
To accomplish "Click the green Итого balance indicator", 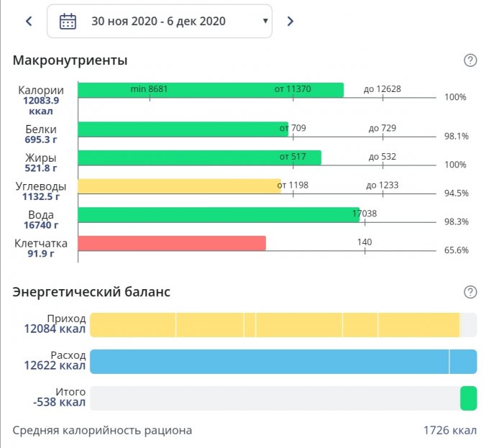I will click(x=468, y=398).
